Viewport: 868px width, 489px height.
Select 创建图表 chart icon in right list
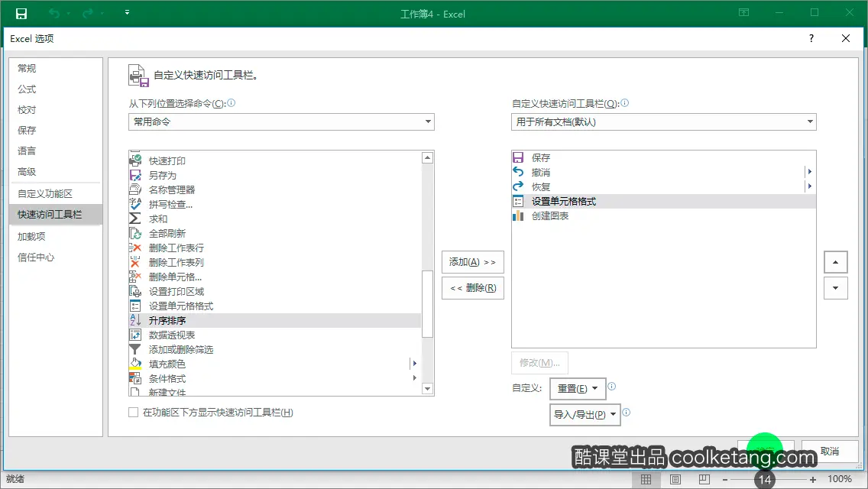(518, 216)
